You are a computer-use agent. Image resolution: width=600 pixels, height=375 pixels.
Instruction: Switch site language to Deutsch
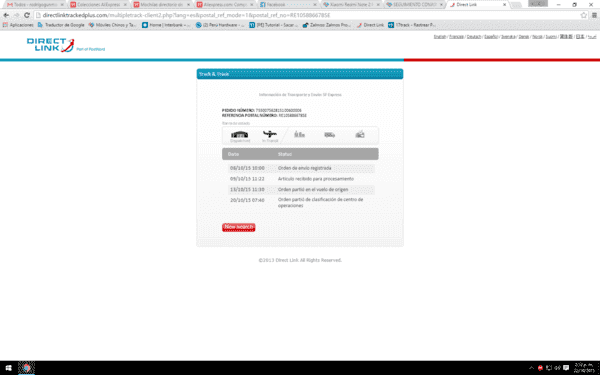(x=474, y=37)
